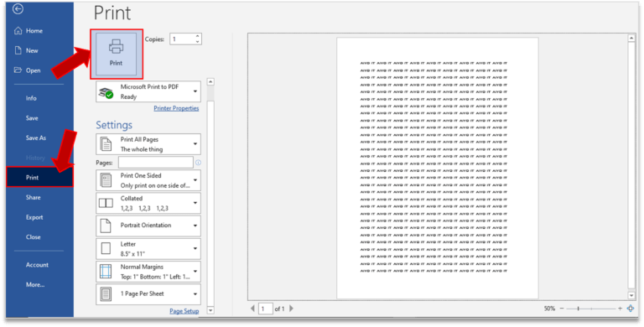This screenshot has height=327, width=644.
Task: Click the 50% zoom level text
Action: point(549,309)
